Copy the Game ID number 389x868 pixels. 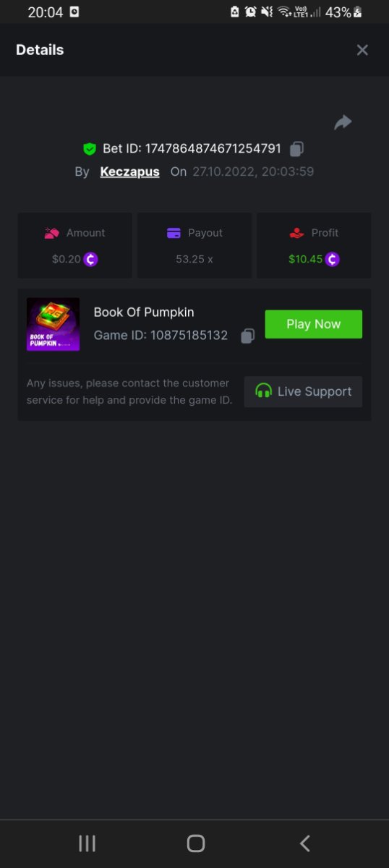[247, 336]
